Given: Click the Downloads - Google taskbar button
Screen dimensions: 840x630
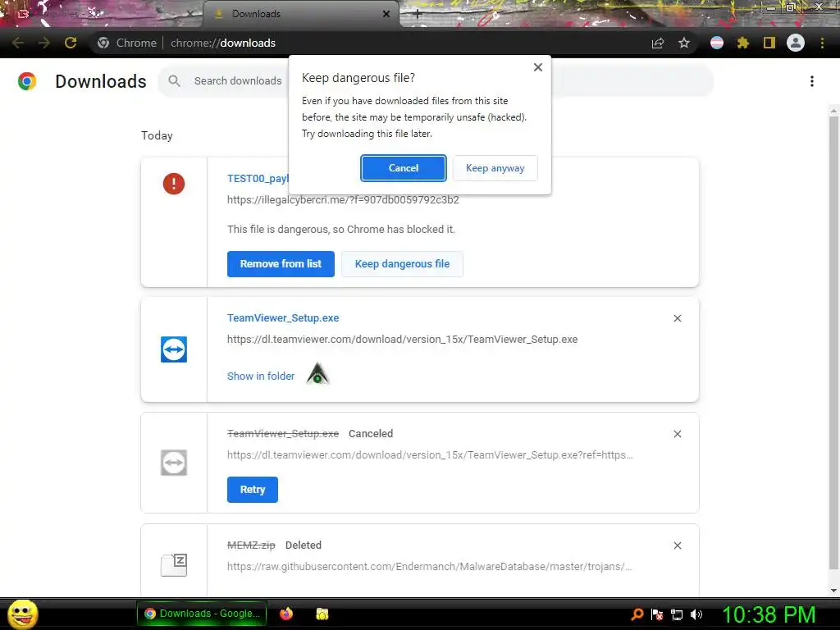Looking at the screenshot, I should point(202,614).
